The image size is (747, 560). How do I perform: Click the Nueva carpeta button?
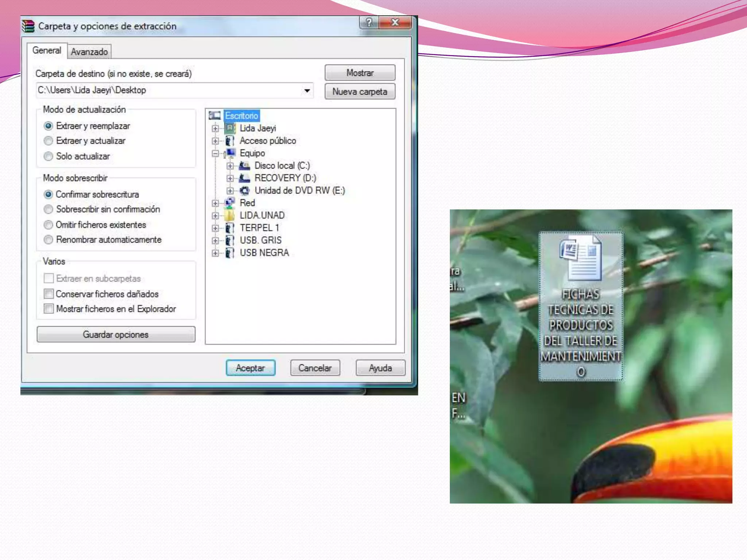360,92
